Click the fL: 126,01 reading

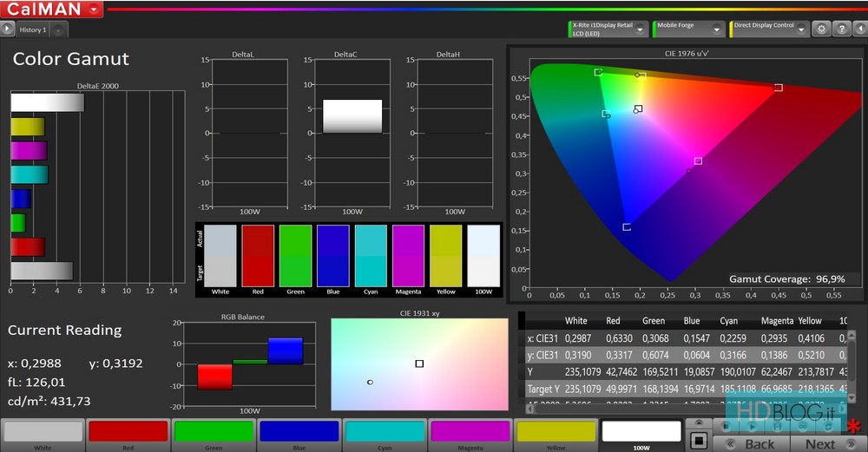pos(36,383)
